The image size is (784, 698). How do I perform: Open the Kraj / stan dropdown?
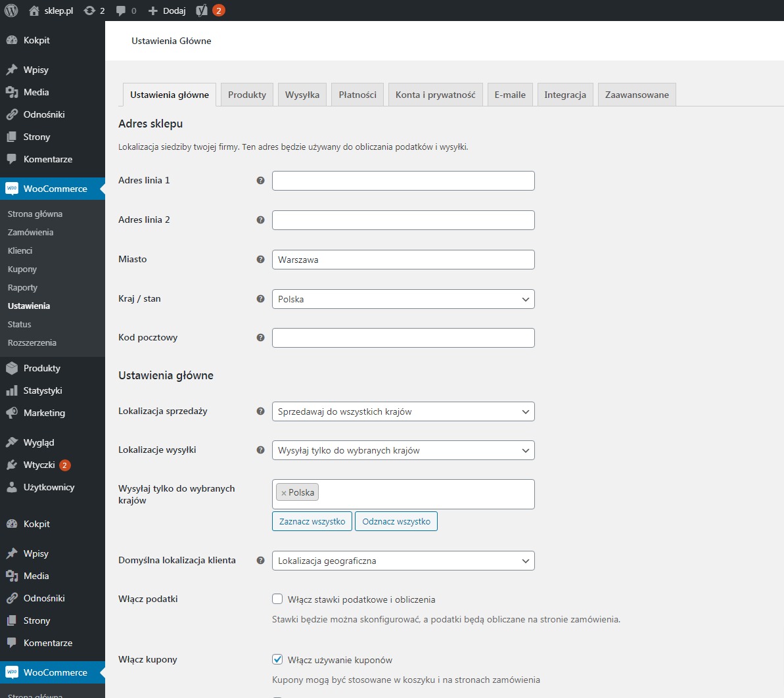point(403,299)
